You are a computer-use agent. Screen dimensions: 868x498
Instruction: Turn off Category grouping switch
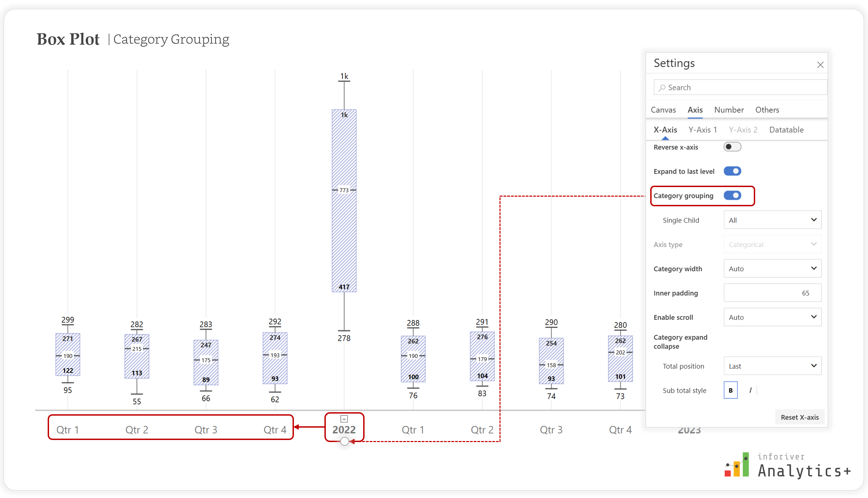[x=732, y=196]
